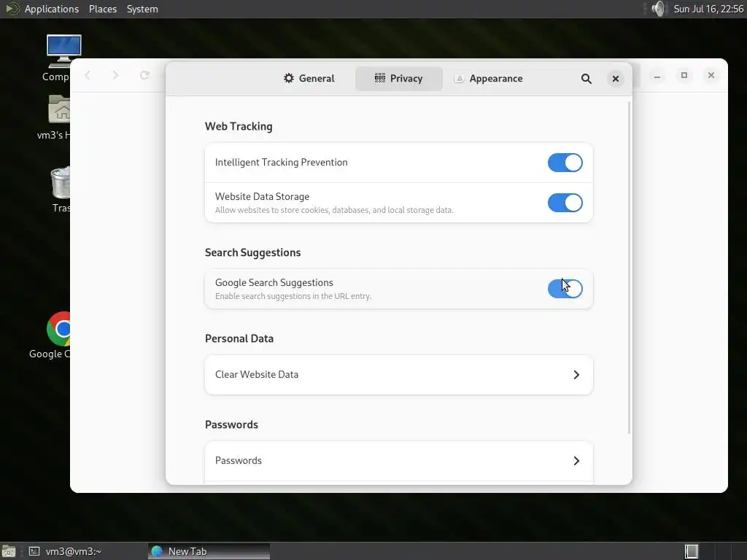747x560 pixels.
Task: Open Clear Website Data row
Action: [399, 375]
